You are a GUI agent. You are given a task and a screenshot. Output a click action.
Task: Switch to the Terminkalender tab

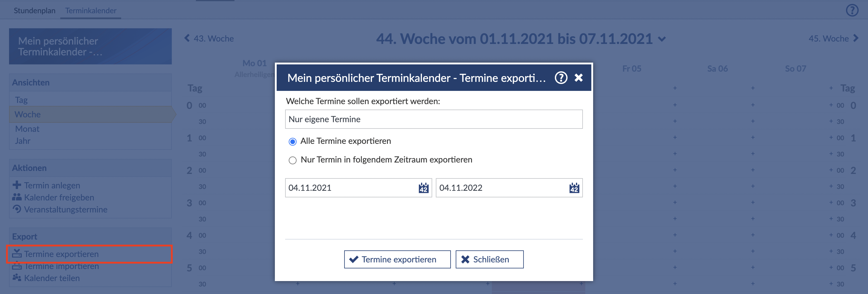coord(91,11)
